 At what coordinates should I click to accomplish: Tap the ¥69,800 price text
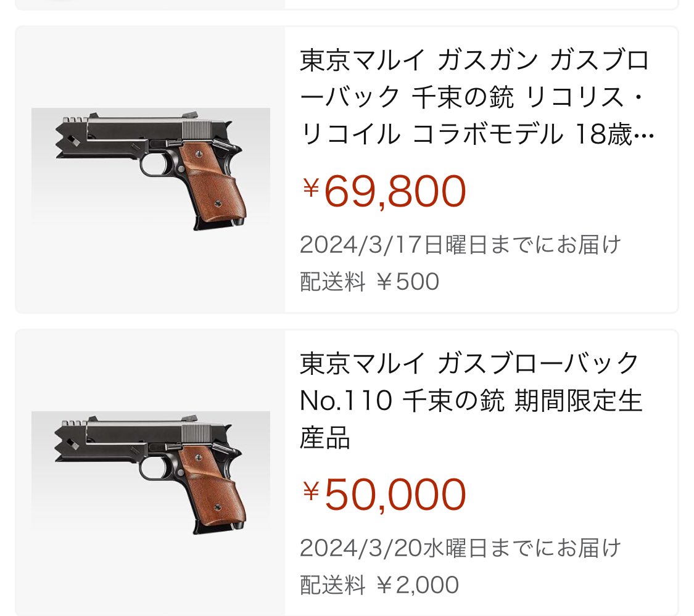[x=382, y=191]
